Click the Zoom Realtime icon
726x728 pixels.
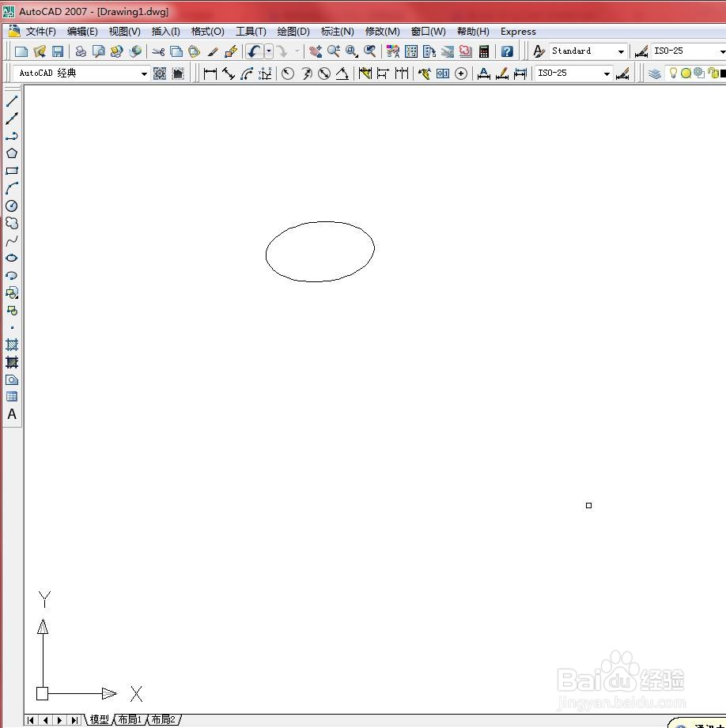pos(334,51)
